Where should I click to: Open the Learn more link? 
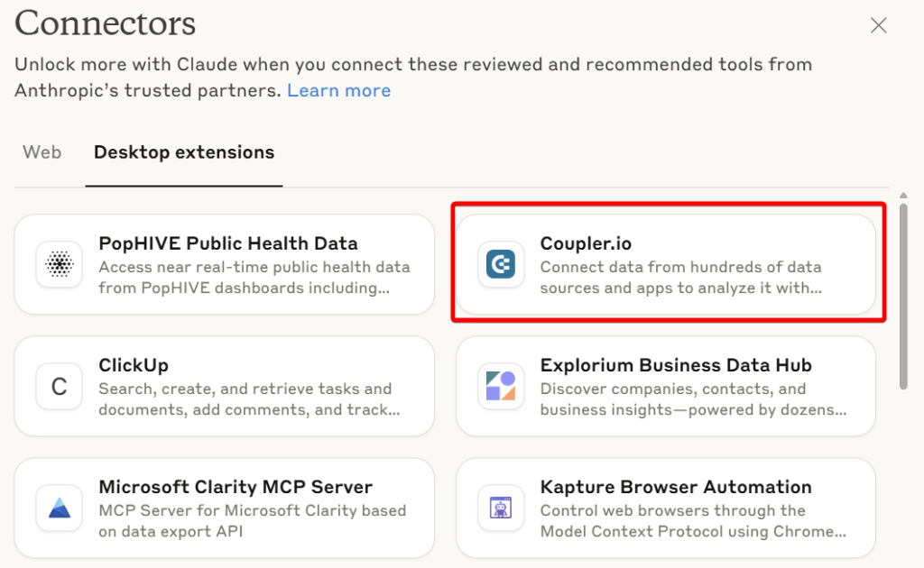tap(339, 91)
